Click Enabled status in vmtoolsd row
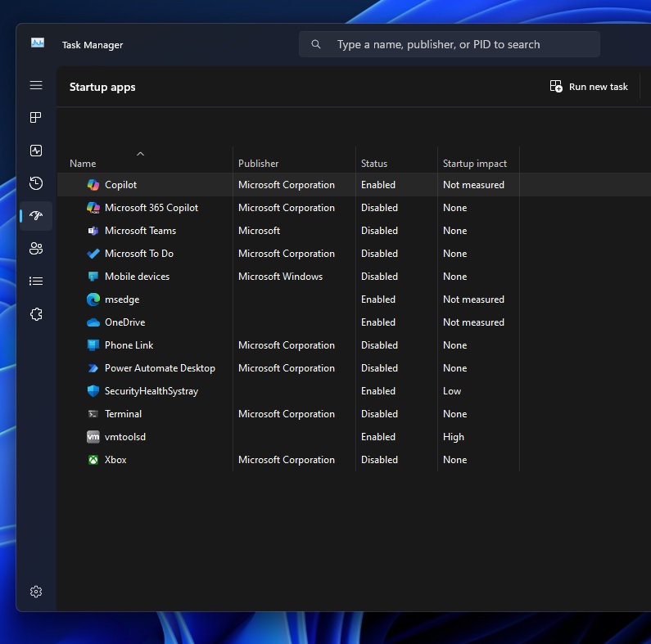The image size is (651, 644). pos(378,436)
